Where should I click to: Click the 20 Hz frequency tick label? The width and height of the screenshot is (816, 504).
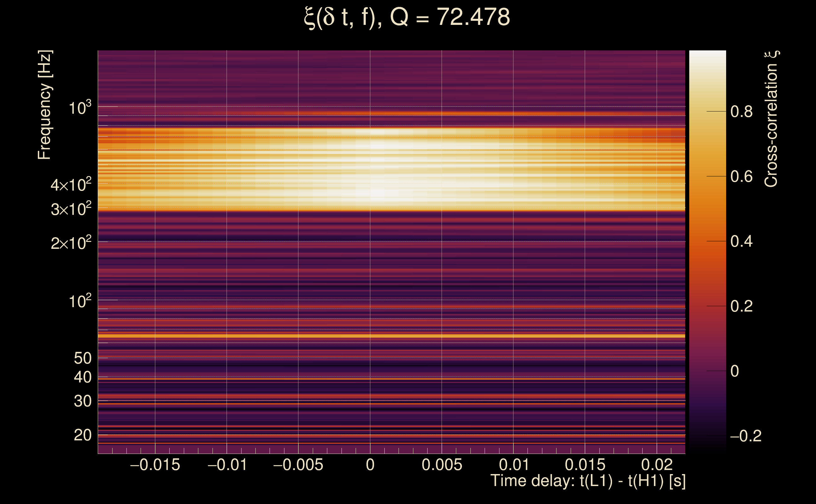coord(82,435)
